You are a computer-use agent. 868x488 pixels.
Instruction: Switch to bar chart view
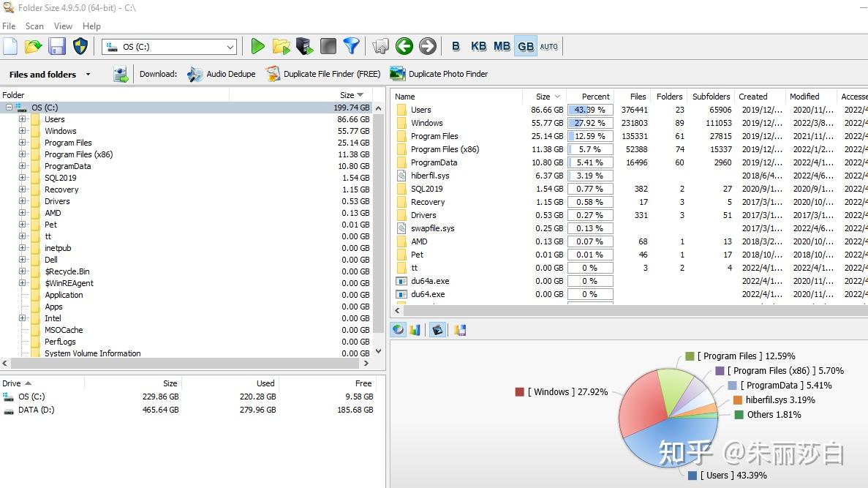[x=415, y=330]
